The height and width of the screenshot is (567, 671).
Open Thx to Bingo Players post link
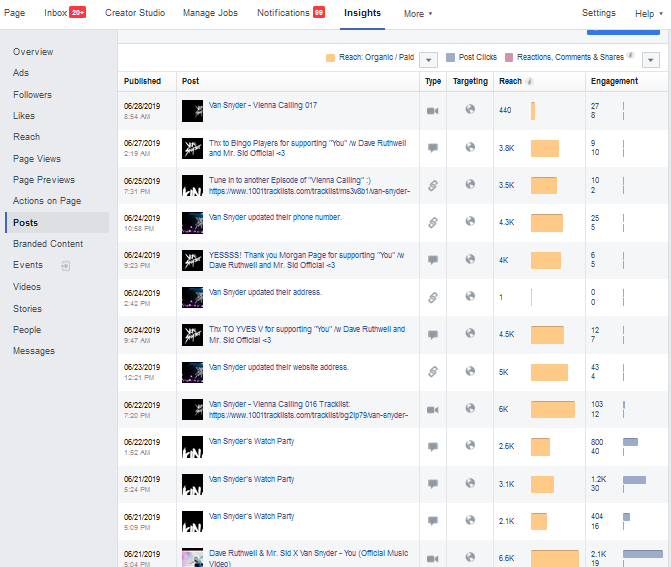[x=307, y=148]
